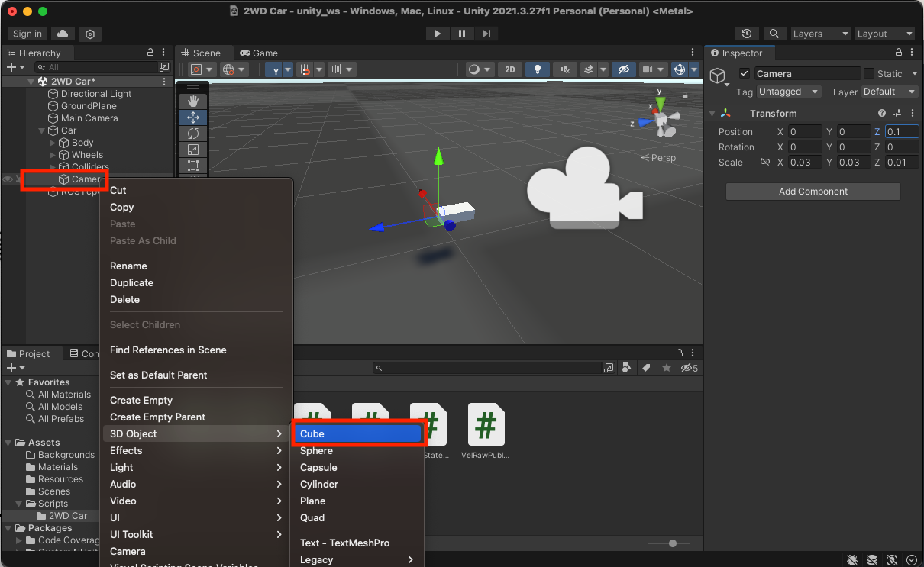Toggle scene audio mute
The height and width of the screenshot is (567, 924).
pyautogui.click(x=565, y=69)
